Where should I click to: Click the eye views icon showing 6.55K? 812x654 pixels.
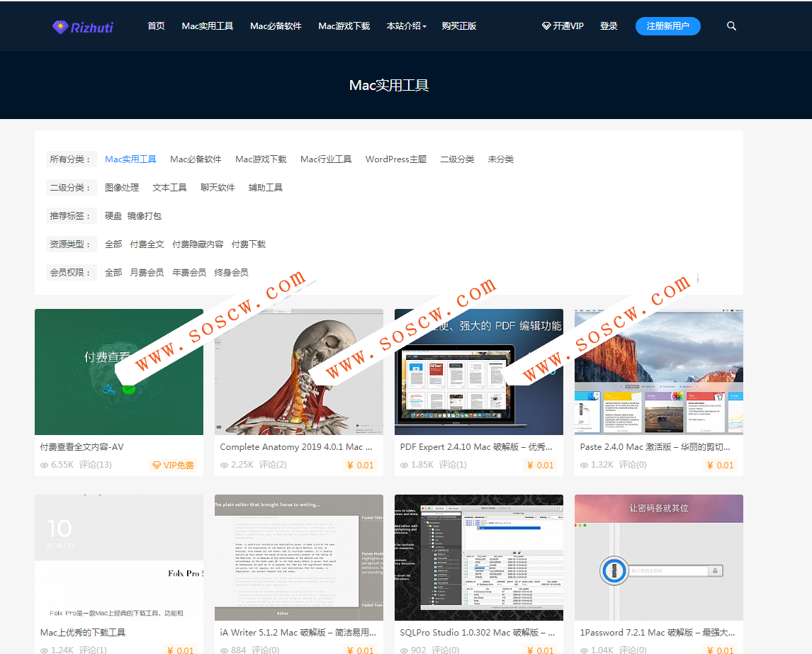45,465
